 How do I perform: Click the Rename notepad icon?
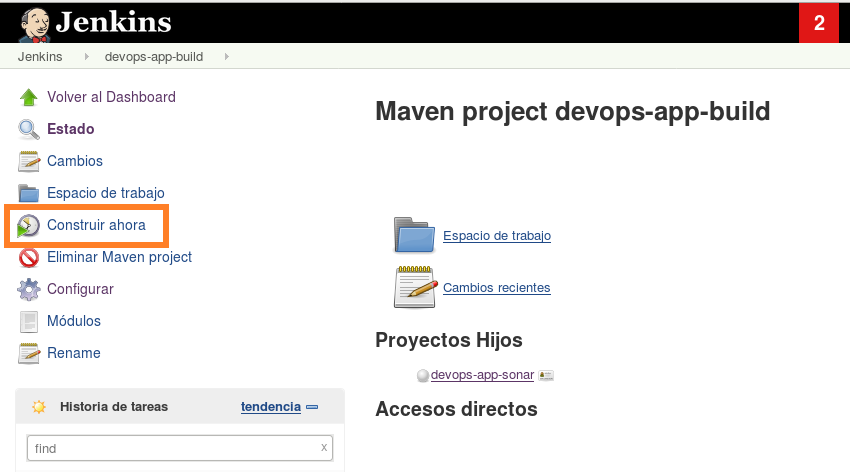coord(28,354)
